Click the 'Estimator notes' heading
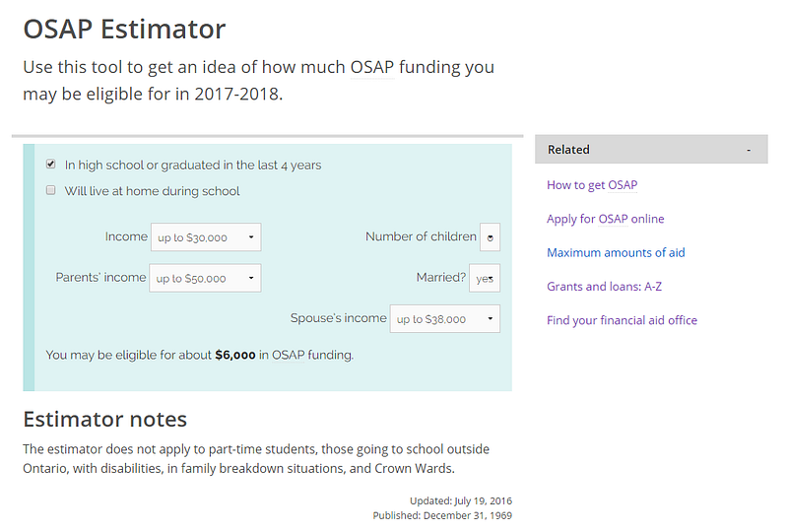The width and height of the screenshot is (788, 532). point(105,419)
